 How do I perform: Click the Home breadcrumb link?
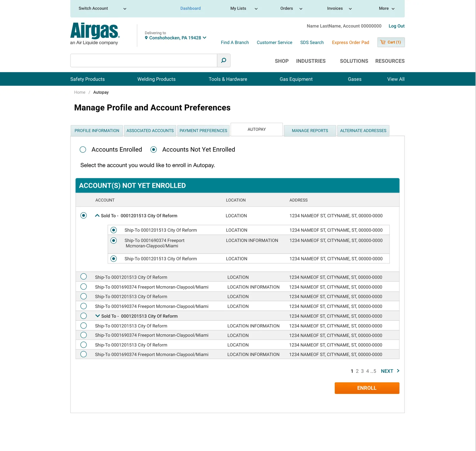pyautogui.click(x=80, y=92)
